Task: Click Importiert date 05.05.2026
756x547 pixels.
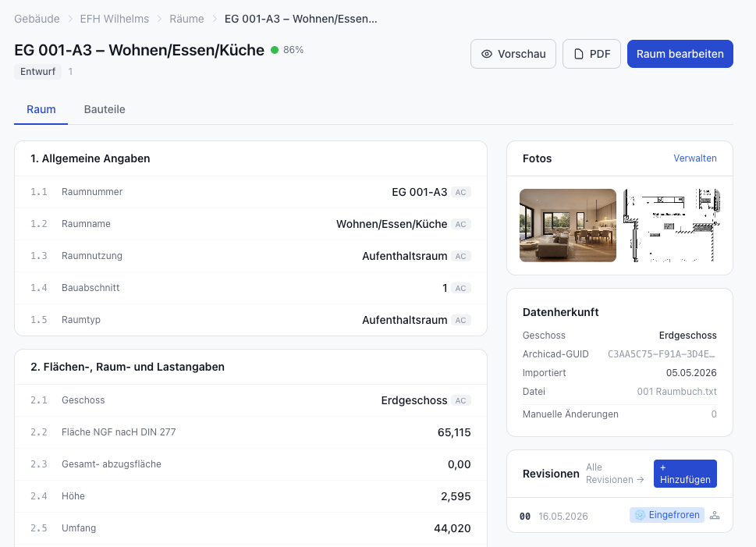Action: [x=691, y=373]
